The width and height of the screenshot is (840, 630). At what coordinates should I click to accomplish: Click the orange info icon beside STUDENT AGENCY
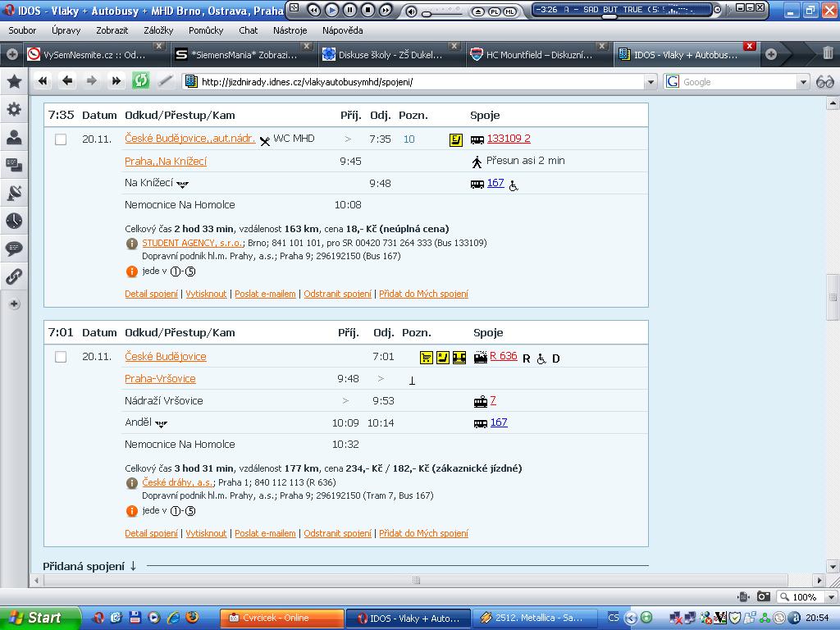tap(131, 244)
